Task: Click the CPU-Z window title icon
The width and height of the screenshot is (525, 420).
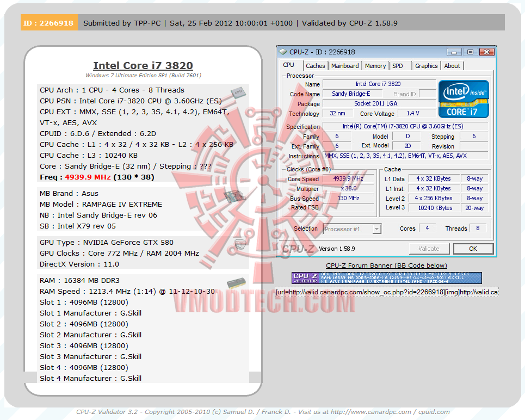Action: click(x=283, y=52)
